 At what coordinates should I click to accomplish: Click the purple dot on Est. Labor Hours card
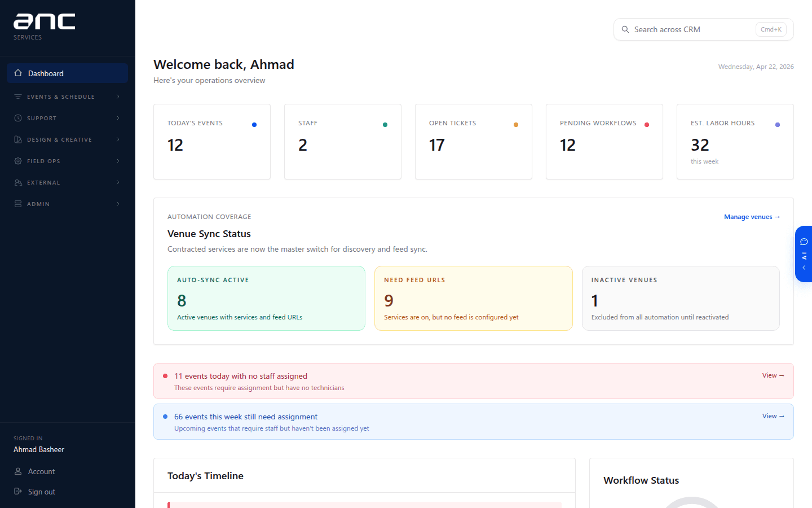[778, 125]
